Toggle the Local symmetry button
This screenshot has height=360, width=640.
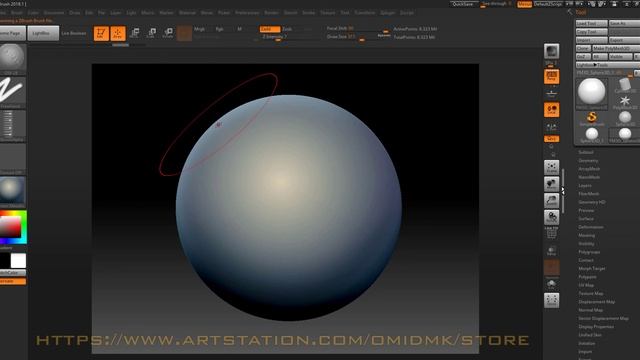pyautogui.click(x=551, y=110)
